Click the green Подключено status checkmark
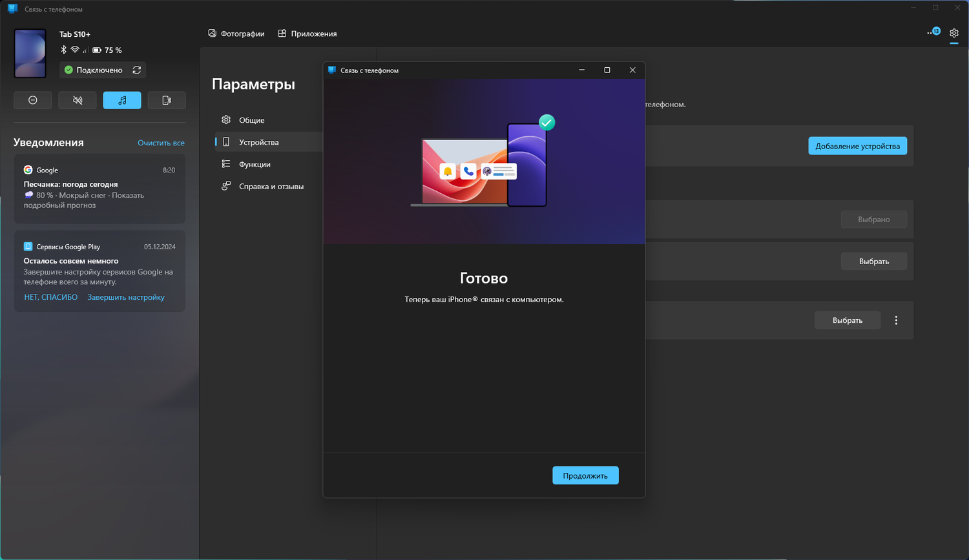 (x=68, y=70)
